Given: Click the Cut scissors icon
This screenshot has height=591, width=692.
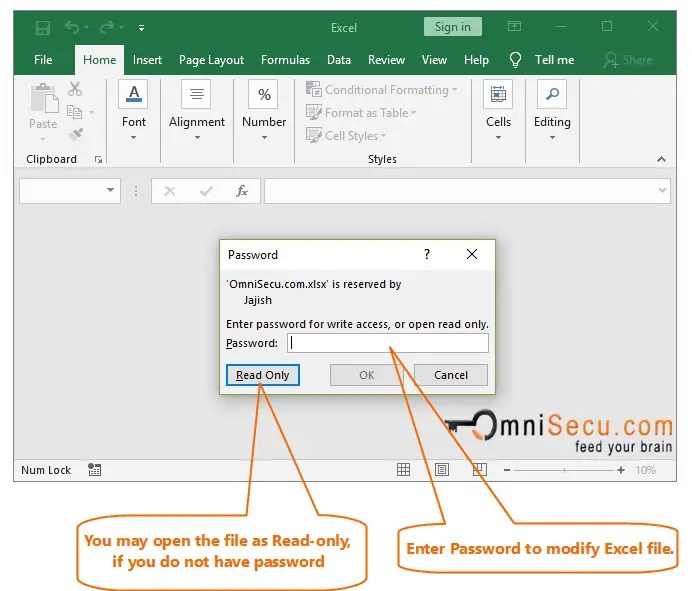Looking at the screenshot, I should [75, 89].
